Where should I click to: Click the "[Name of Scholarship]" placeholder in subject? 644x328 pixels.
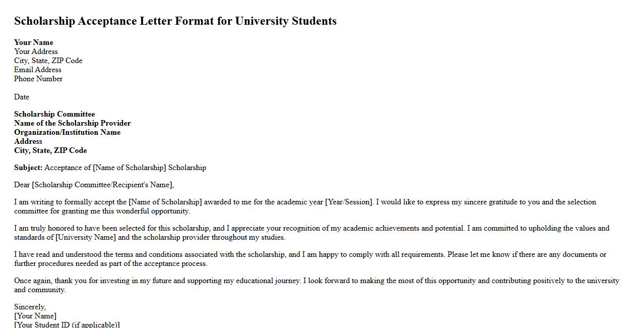coord(130,168)
